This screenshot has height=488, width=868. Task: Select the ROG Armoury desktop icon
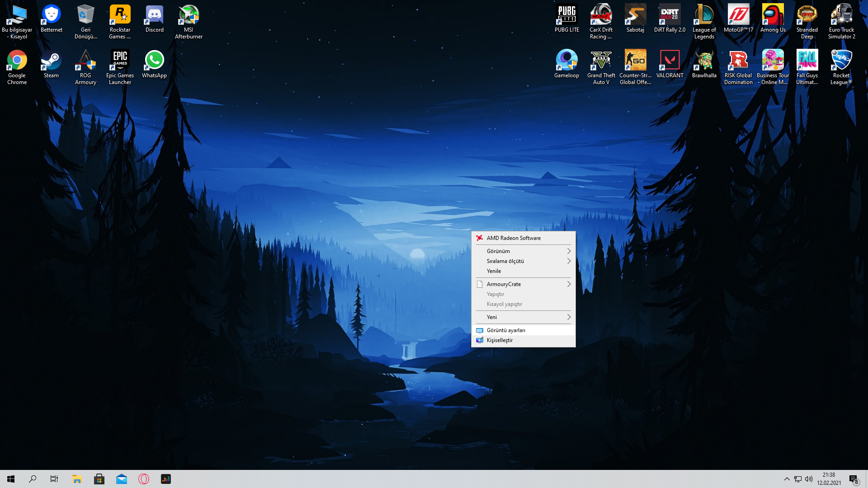click(86, 67)
